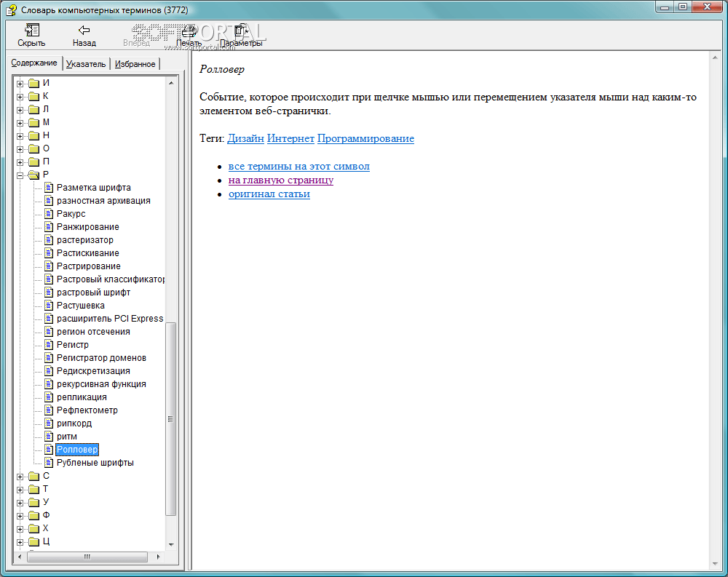Image resolution: width=728 pixels, height=577 pixels.
Task: Click the folder icon for letter С
Action: coord(33,476)
